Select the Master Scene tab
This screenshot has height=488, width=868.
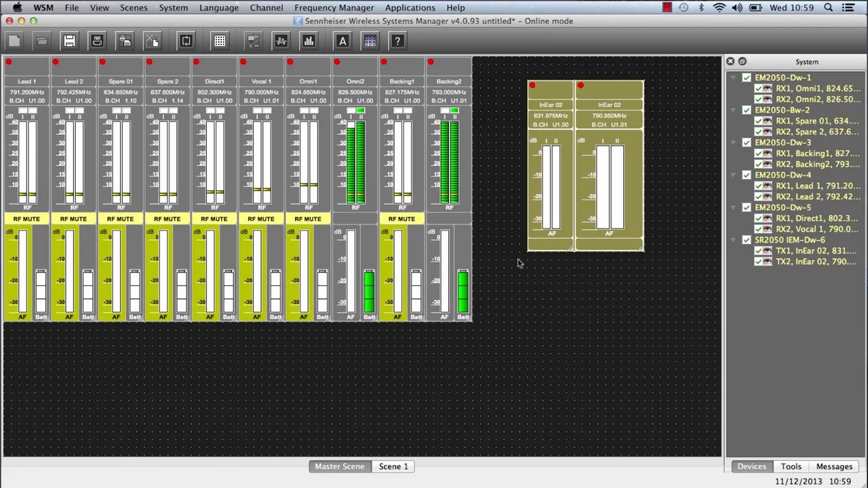(x=340, y=466)
